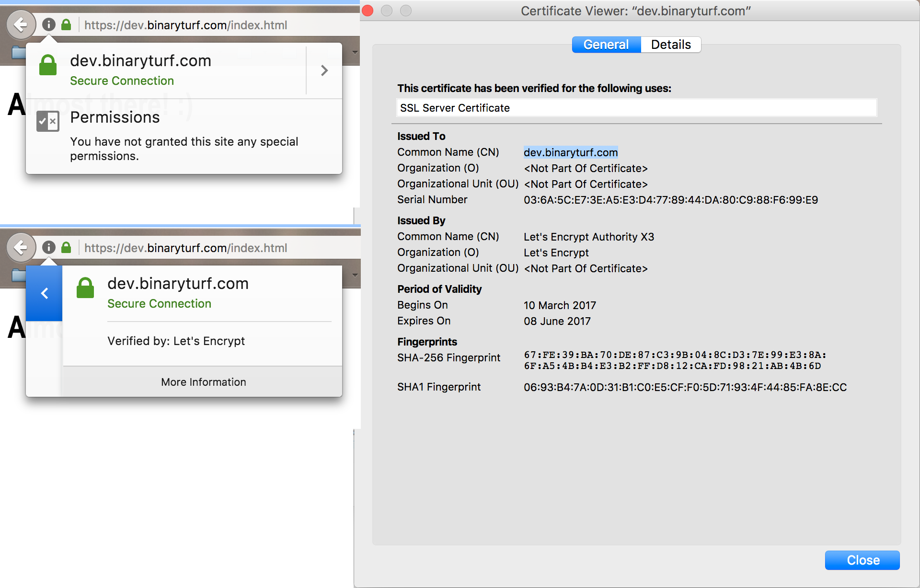The height and width of the screenshot is (588, 920).
Task: Click the SHA1 fingerprint value
Action: (685, 387)
